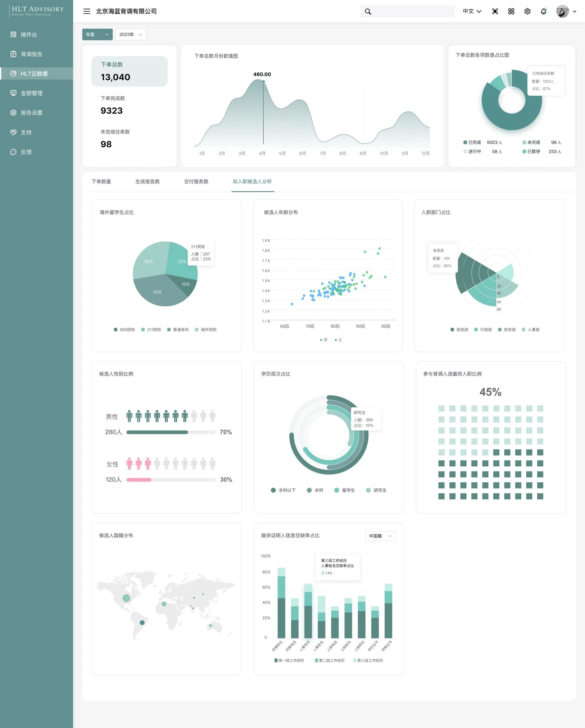This screenshot has height=728, width=585.
Task: Switch to the 生成报告数 tab
Action: pos(147,181)
